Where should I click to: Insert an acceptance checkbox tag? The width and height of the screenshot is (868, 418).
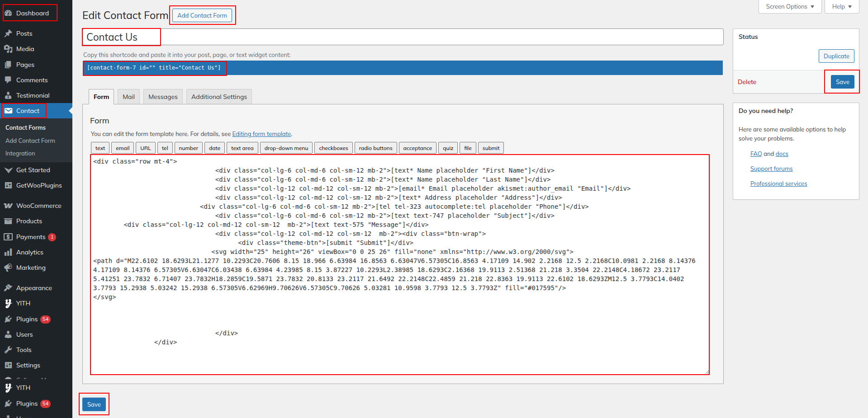[417, 148]
